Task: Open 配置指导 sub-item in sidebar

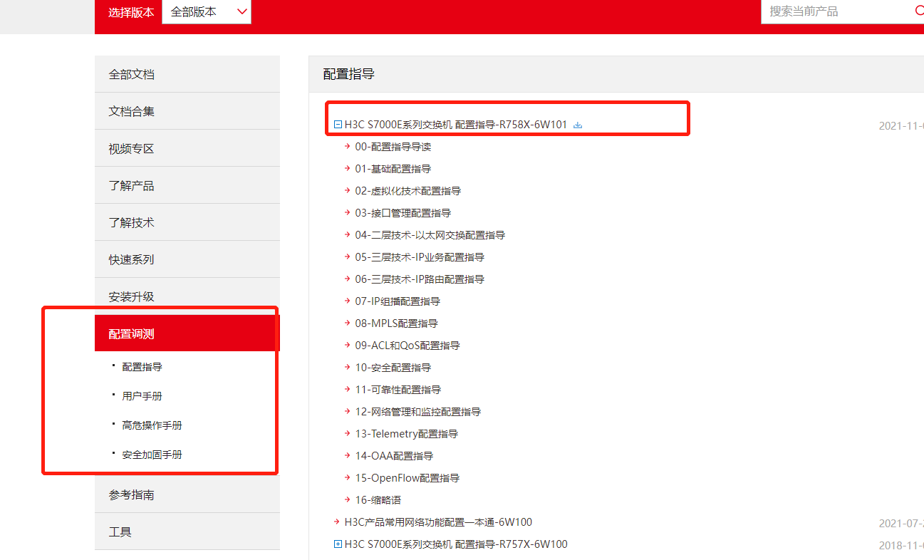Action: (x=142, y=367)
